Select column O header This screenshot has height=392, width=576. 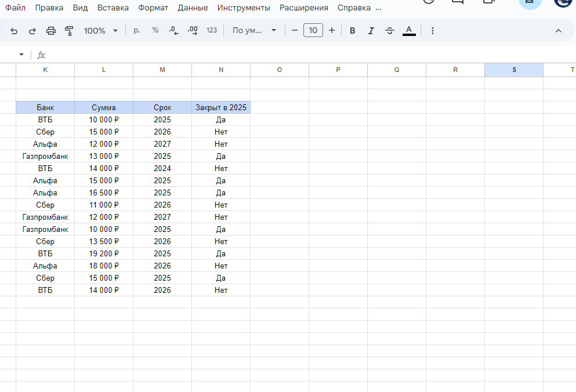point(280,70)
